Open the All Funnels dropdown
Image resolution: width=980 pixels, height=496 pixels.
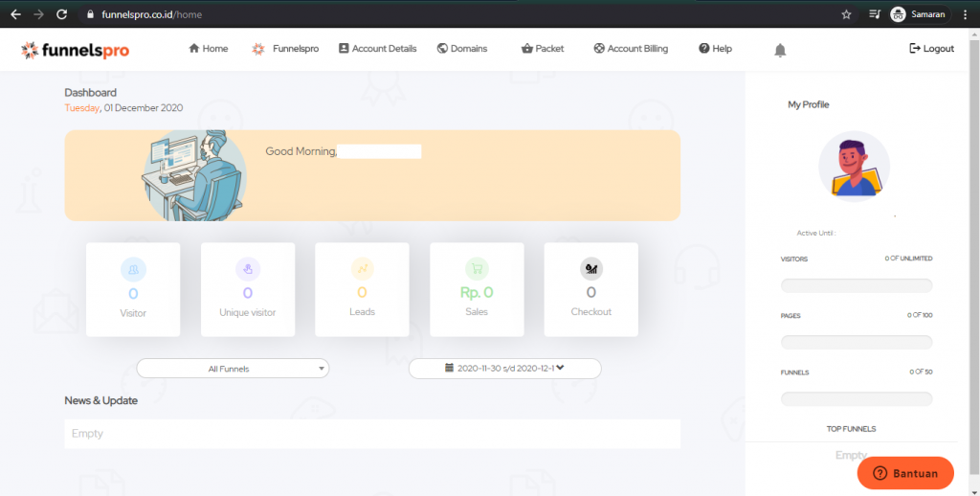click(233, 369)
